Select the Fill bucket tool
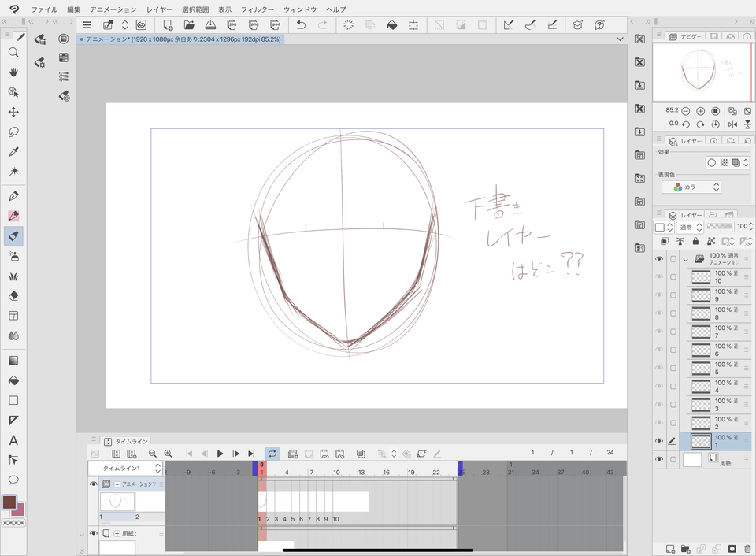Screen dimensions: 756x556 coord(13,380)
